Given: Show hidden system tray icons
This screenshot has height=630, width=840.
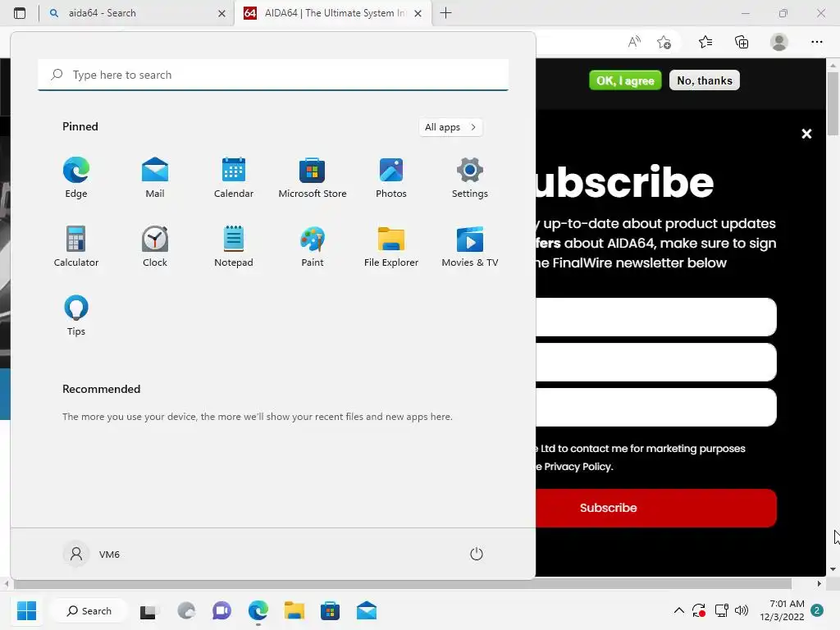Looking at the screenshot, I should coord(678,610).
